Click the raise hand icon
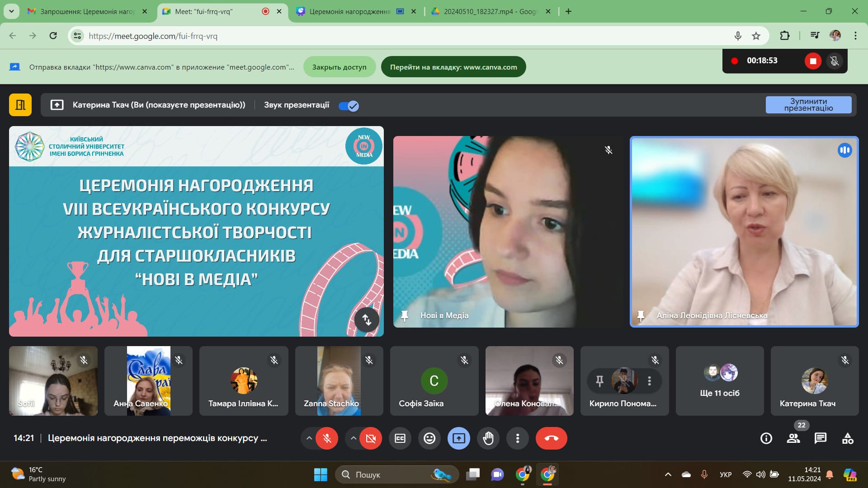This screenshot has width=868, height=488. [x=488, y=438]
